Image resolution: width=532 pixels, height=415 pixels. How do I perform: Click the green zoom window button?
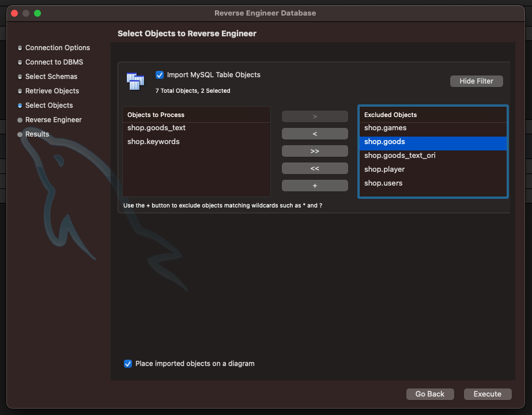pos(37,13)
